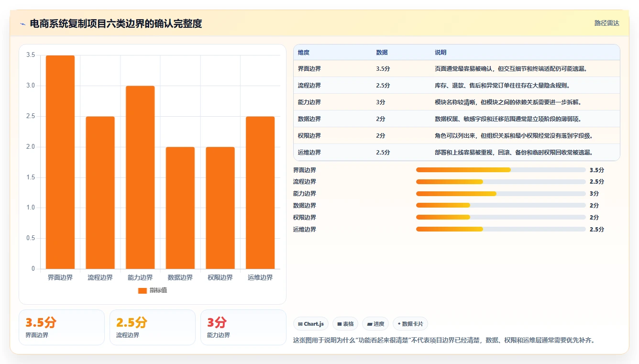The image size is (639, 364).
Task: Click the 数据 table column header
Action: point(382,53)
